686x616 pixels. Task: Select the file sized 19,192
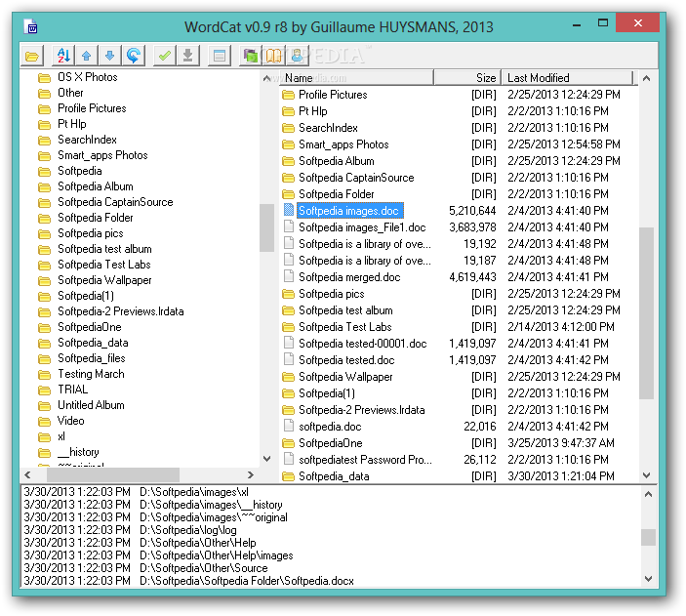click(x=459, y=244)
